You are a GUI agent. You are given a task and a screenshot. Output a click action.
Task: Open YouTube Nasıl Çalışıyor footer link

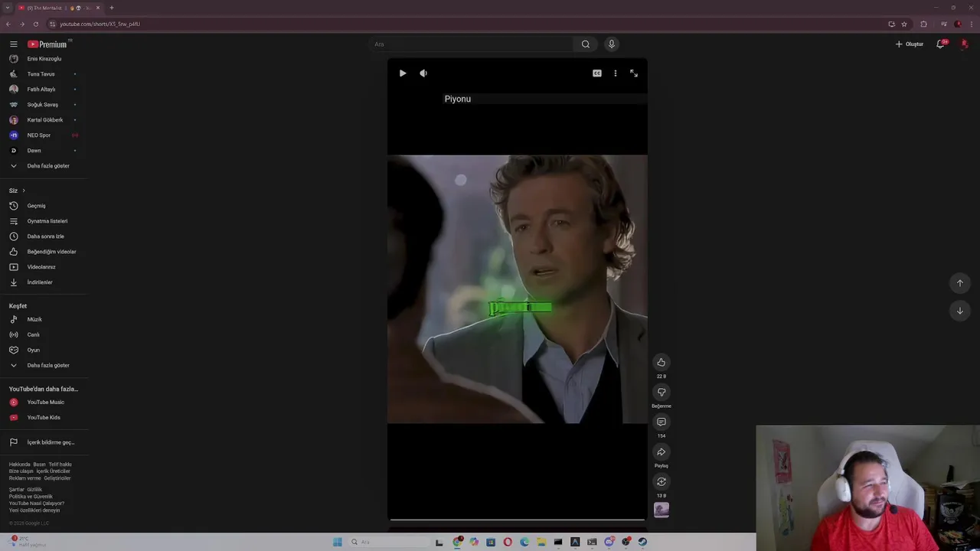[x=37, y=504]
